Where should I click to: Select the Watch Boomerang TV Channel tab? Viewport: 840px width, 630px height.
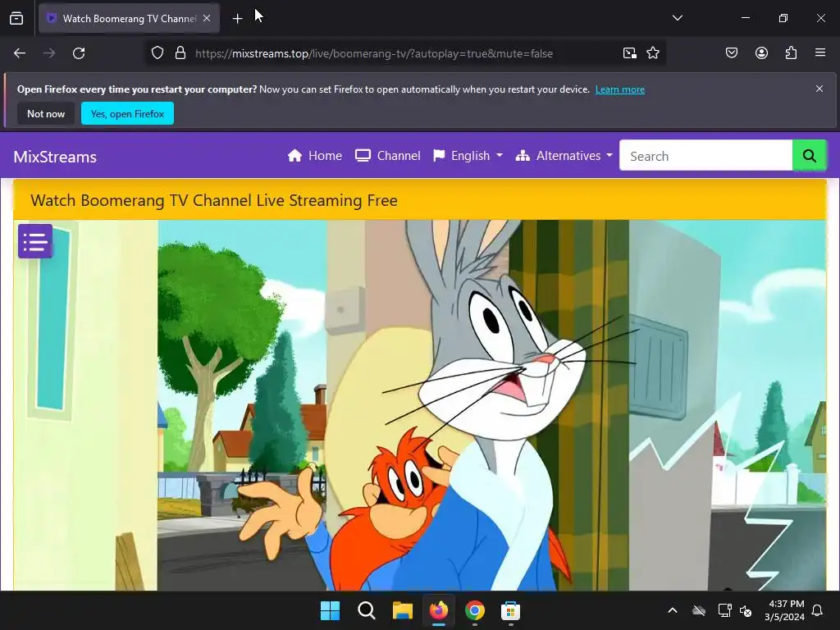[x=129, y=18]
